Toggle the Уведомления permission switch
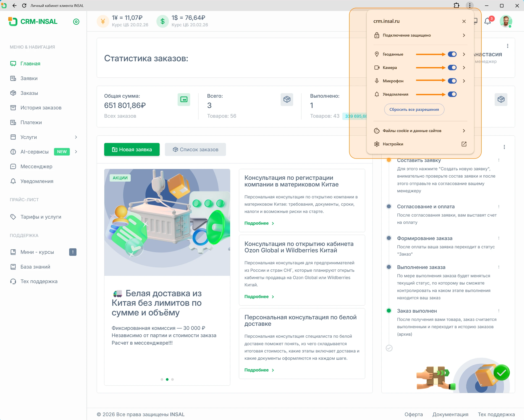Screen dimensions: 524x420 [x=452, y=94]
